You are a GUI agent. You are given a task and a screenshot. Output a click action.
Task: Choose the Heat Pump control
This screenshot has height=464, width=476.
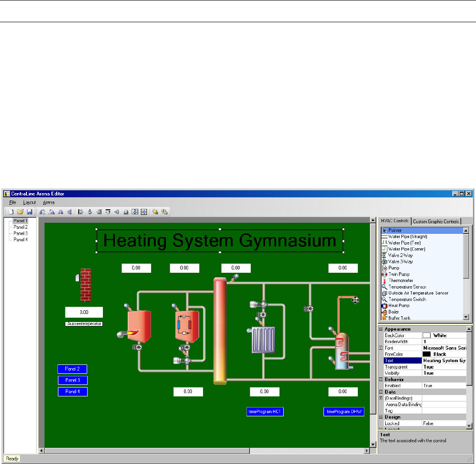tap(399, 306)
